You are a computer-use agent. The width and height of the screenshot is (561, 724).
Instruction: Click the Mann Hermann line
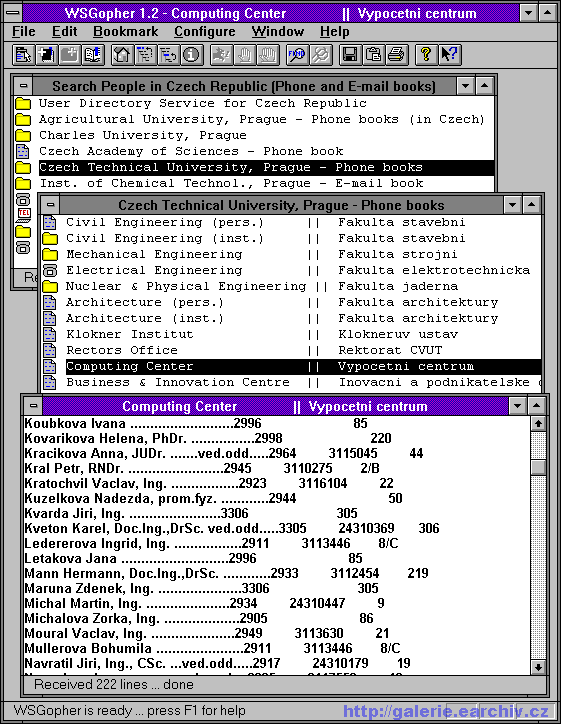227,573
